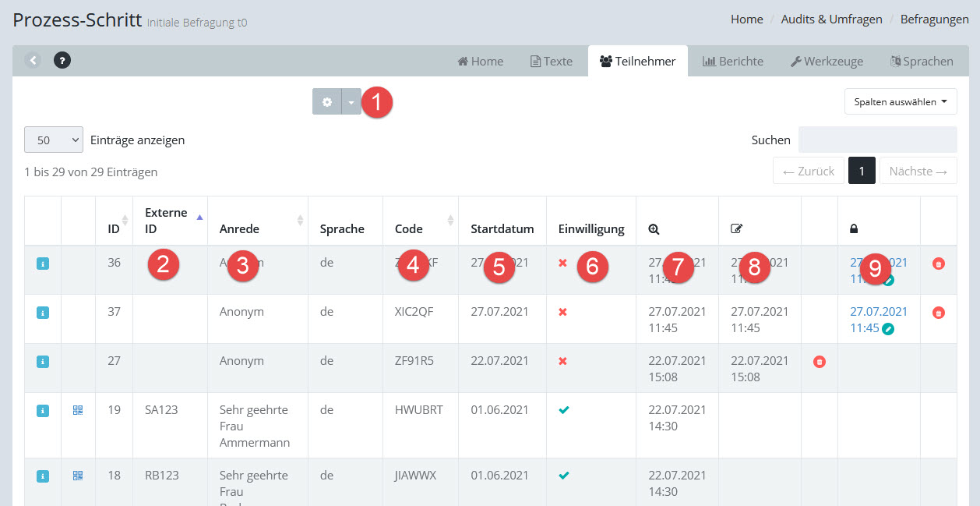This screenshot has height=506, width=980.
Task: Sort by Externe ID column header
Action: [166, 221]
